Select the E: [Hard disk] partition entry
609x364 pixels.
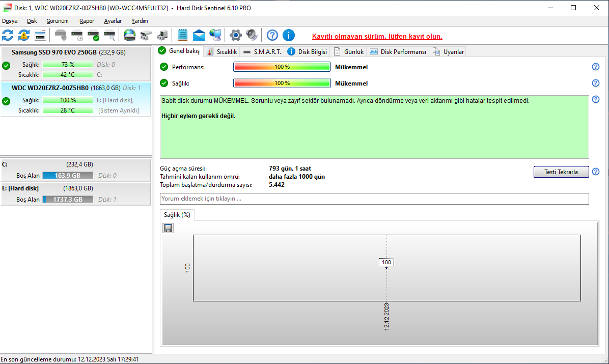coord(76,194)
